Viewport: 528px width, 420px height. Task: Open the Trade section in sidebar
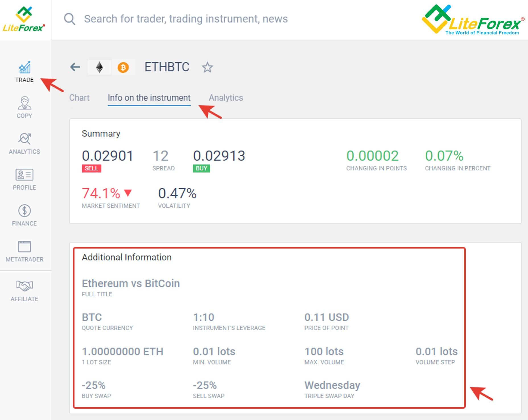point(24,72)
